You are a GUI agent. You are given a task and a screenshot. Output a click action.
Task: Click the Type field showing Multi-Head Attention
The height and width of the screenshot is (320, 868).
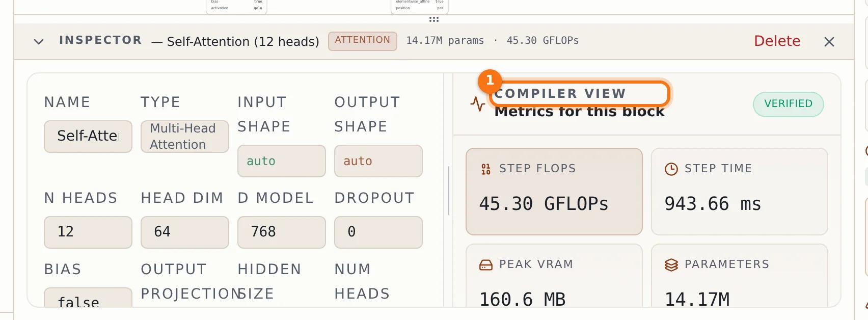(x=185, y=137)
